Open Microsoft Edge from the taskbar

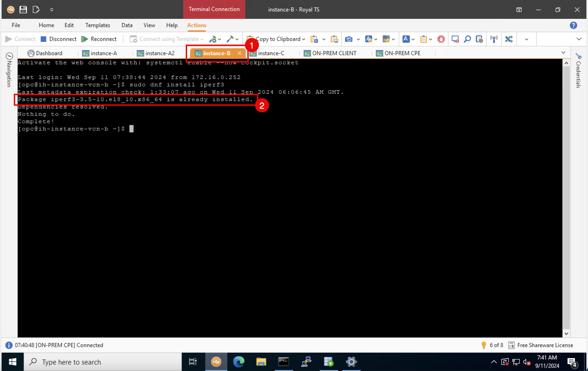[x=238, y=362]
